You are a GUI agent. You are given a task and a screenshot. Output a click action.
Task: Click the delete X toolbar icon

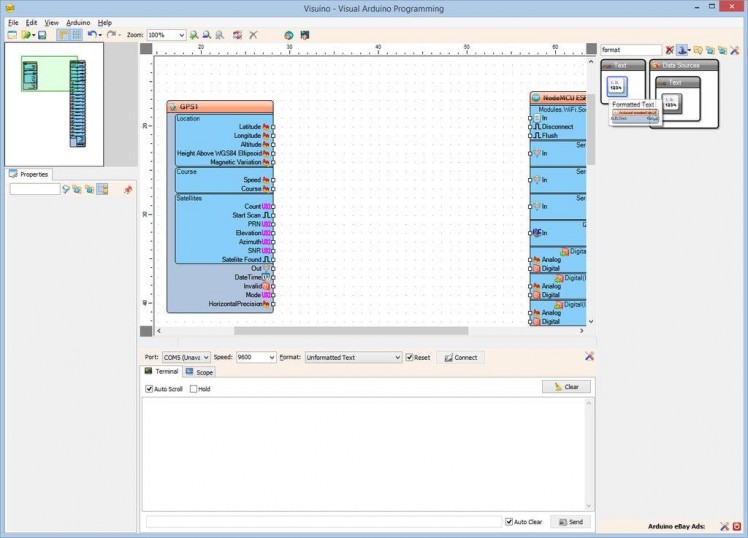[253, 35]
